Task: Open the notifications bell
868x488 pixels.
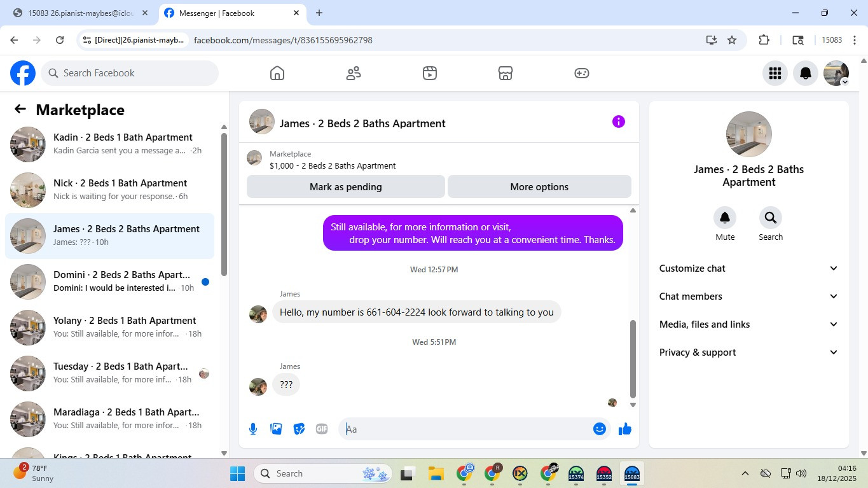Action: [x=806, y=73]
